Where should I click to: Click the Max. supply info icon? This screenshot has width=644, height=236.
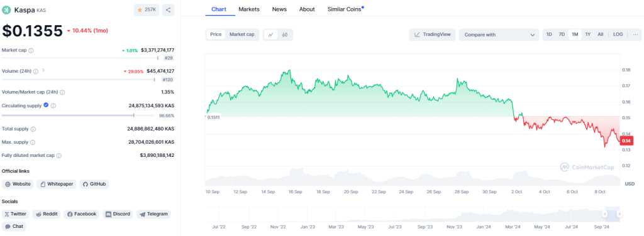(33, 142)
